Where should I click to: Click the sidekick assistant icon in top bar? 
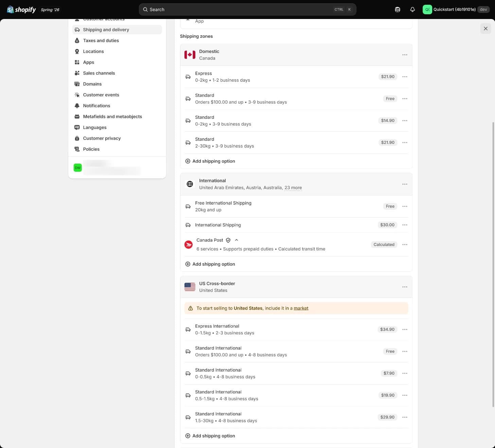(x=397, y=10)
